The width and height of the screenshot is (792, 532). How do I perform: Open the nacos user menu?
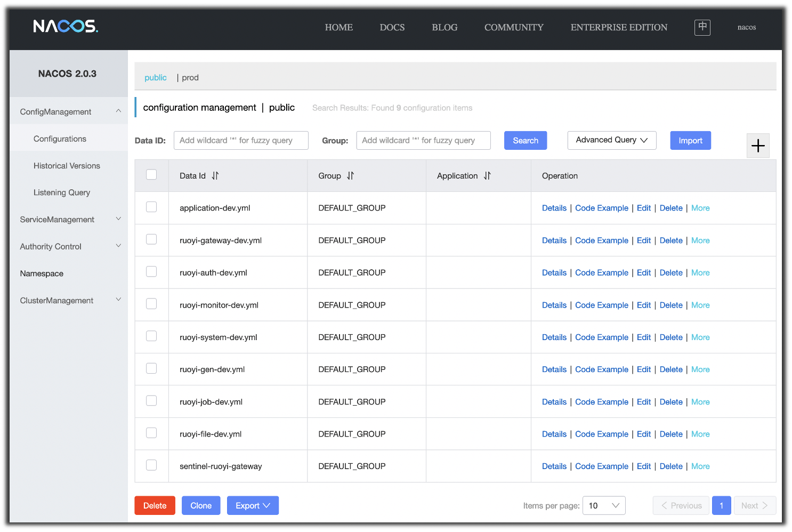[747, 27]
